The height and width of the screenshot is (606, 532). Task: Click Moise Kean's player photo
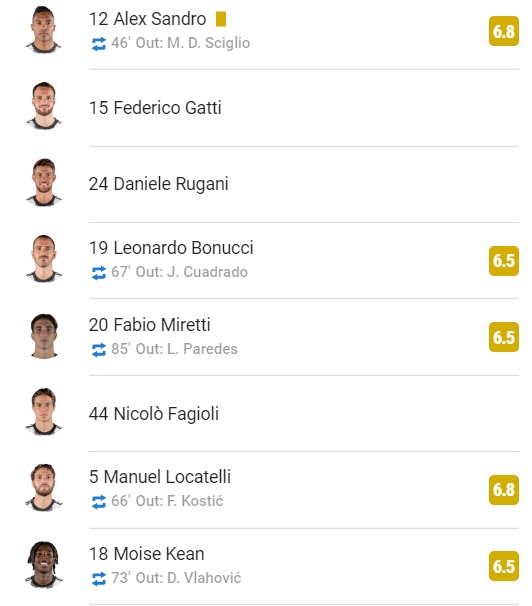pyautogui.click(x=44, y=565)
